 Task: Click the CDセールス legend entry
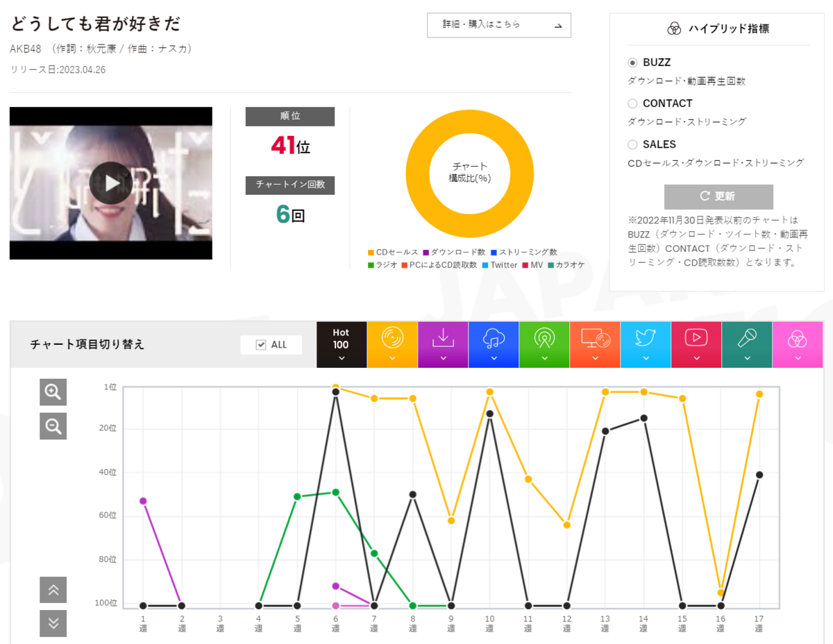coord(393,253)
